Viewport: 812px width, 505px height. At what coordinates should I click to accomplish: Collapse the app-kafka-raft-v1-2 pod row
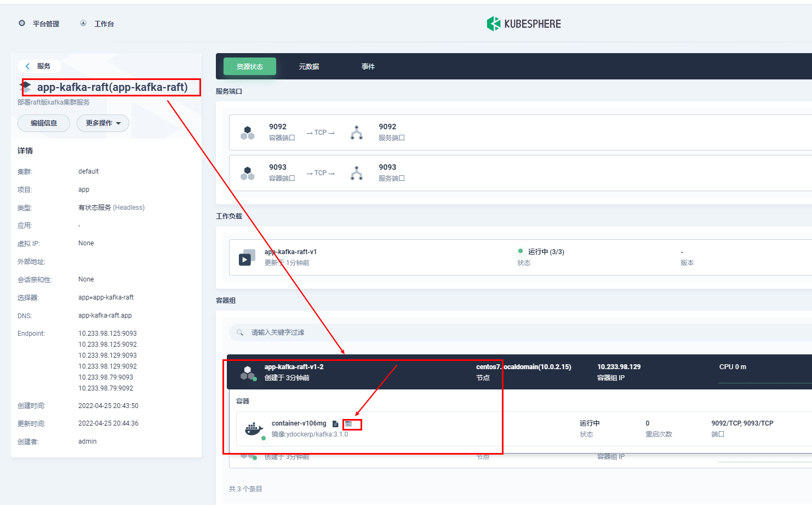[x=519, y=372]
